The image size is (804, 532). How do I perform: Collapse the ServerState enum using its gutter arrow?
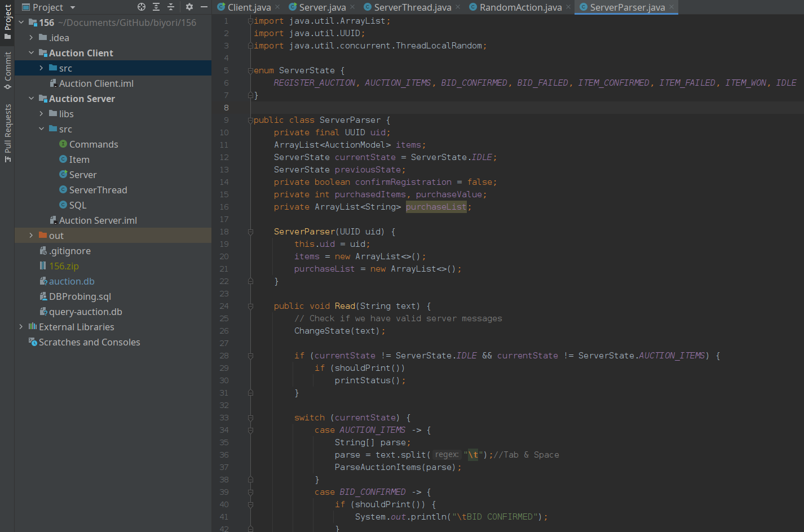(x=250, y=70)
